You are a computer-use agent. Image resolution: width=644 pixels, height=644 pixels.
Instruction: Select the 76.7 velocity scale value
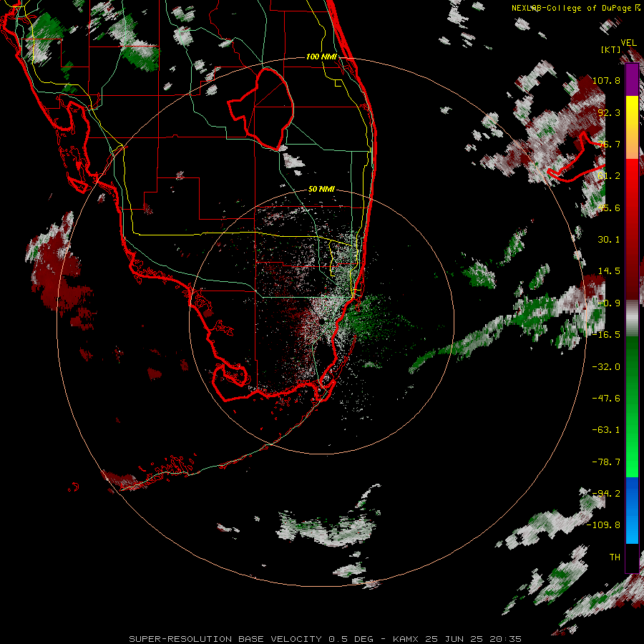pyautogui.click(x=609, y=144)
